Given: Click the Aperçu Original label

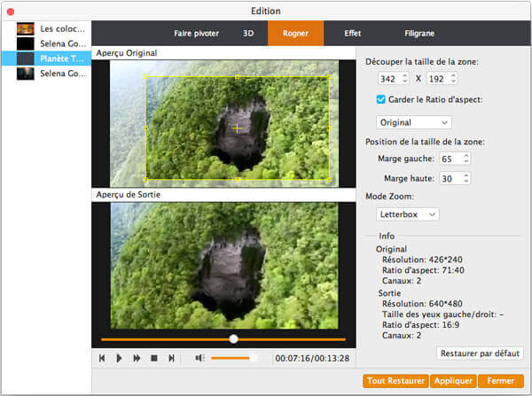Looking at the screenshot, I should tap(127, 53).
